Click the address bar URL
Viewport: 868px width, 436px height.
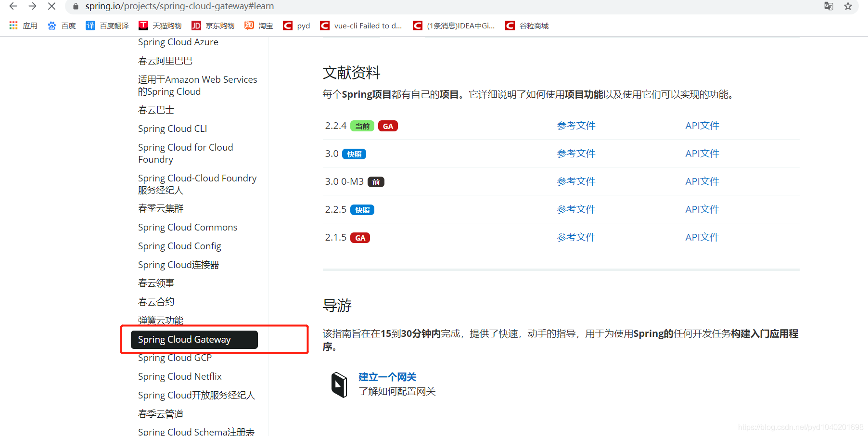point(179,6)
